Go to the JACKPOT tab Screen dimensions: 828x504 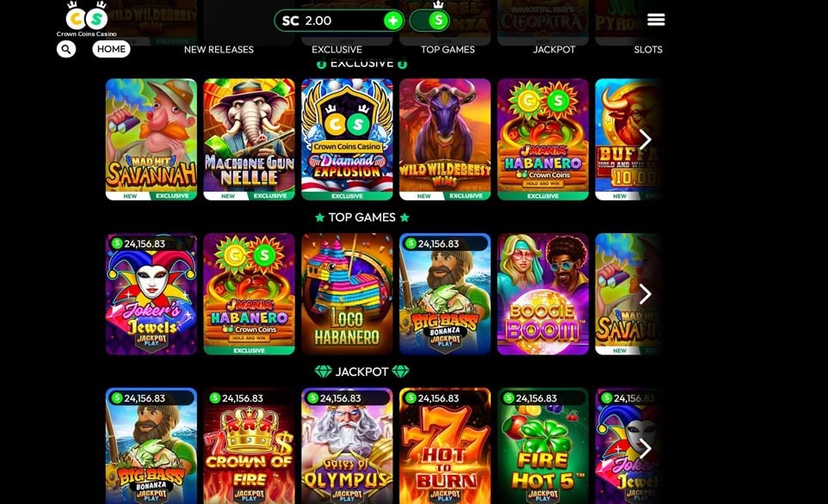pos(554,50)
